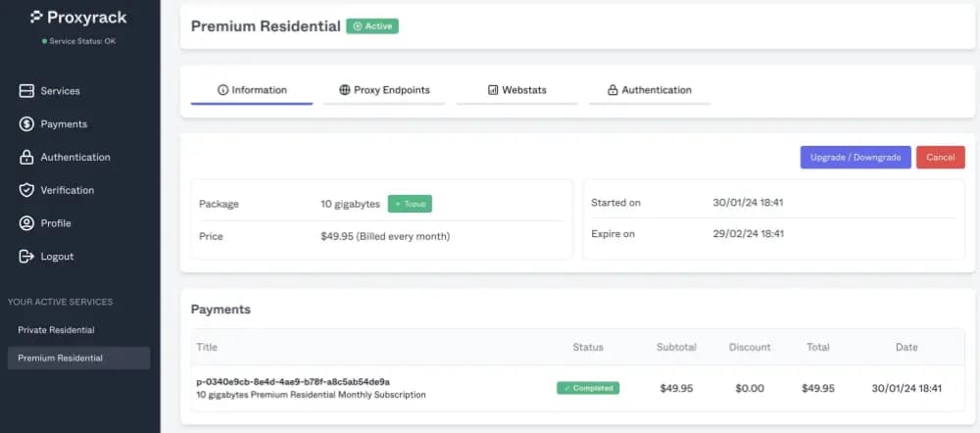The image size is (980, 433).
Task: Select Premium Residential in active services
Action: [61, 359]
